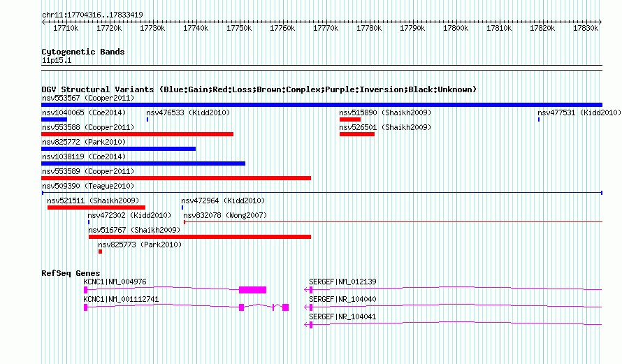Click the nsv553588 (Cooper2011) label
Viewport: 622px width, 364px height.
click(x=88, y=127)
